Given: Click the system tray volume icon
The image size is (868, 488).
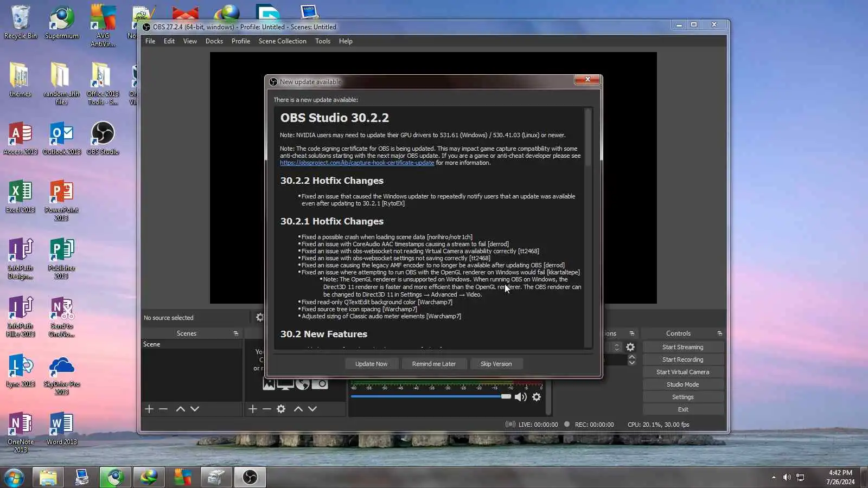Looking at the screenshot, I should [x=787, y=478].
